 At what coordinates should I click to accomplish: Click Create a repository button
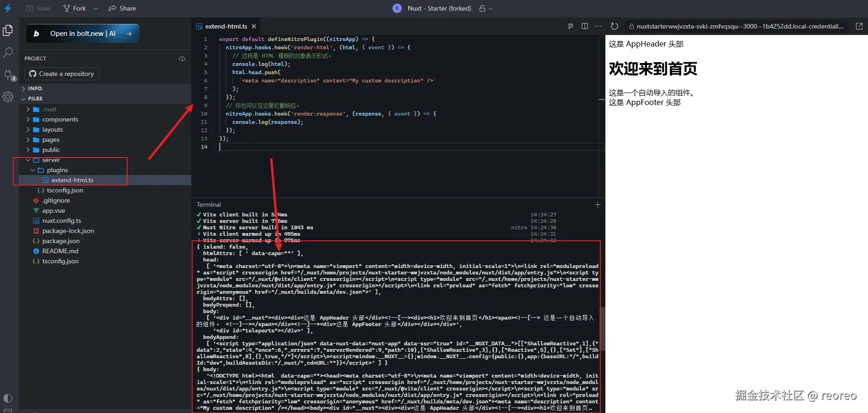62,74
